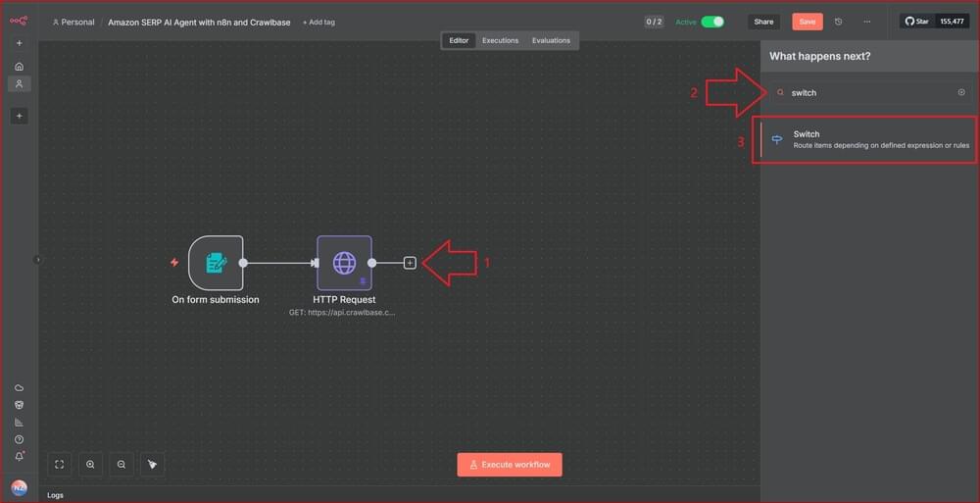Toggle the workflow Active switch

click(712, 22)
